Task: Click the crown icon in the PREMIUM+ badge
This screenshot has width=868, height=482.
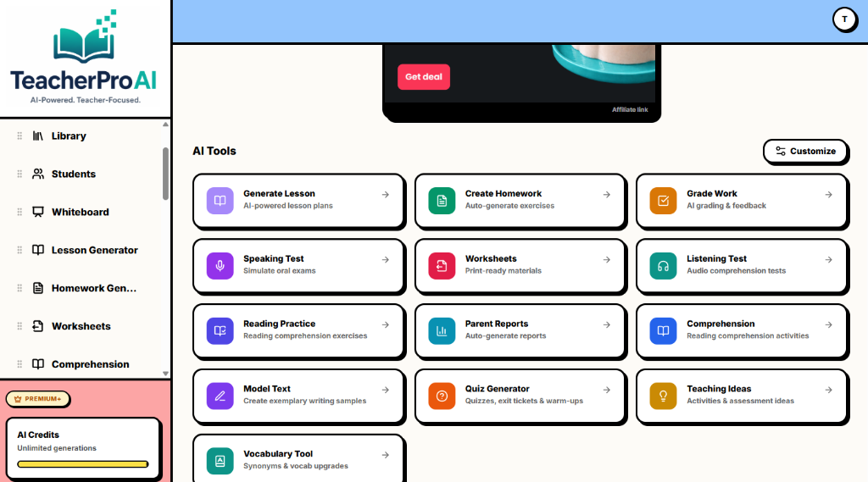Action: click(18, 398)
